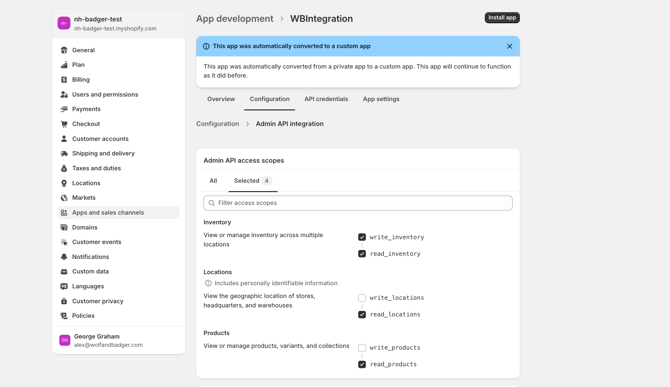Screen dimensions: 670x387
Task: Click the Locations pin icon
Action: point(64,183)
